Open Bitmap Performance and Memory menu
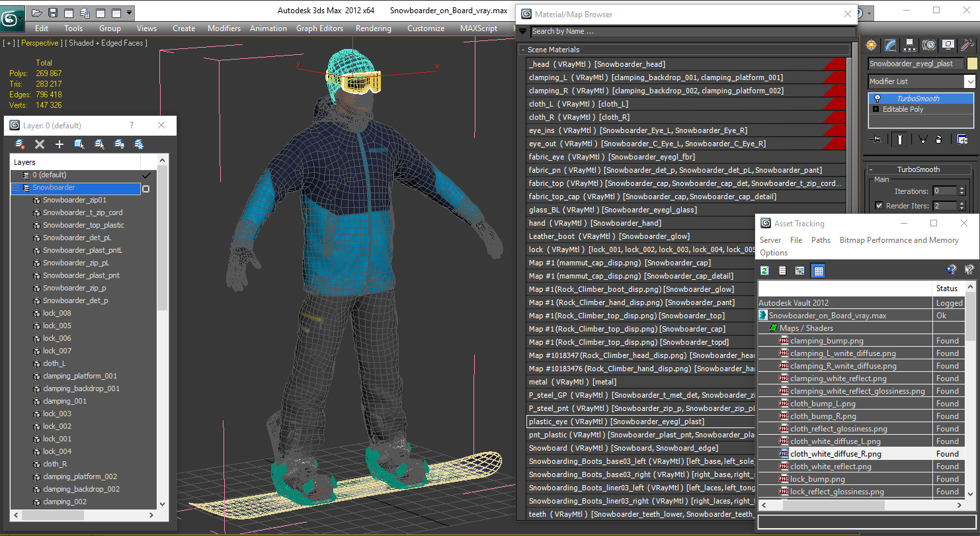 pos(899,240)
